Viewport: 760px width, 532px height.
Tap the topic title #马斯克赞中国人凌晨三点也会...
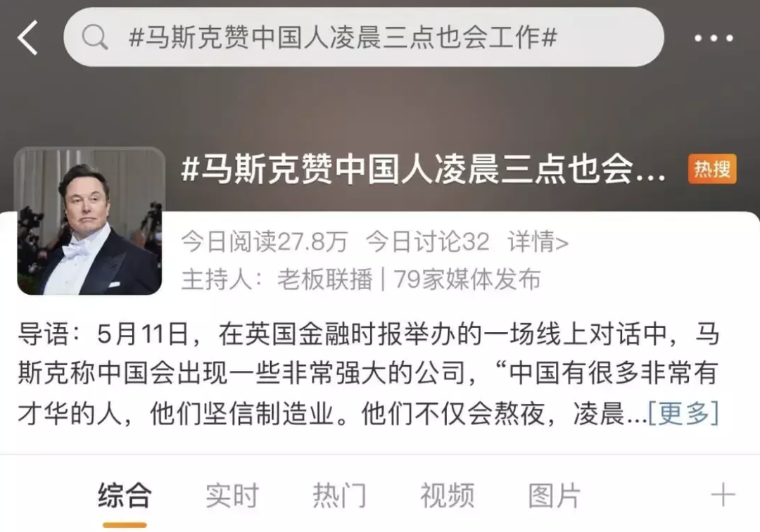[423, 169]
